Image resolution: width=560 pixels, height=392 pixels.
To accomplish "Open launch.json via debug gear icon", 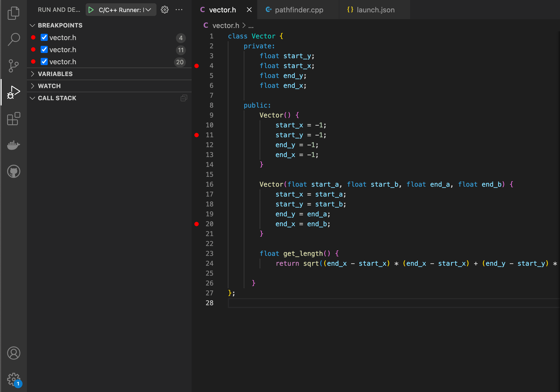I will [x=165, y=10].
